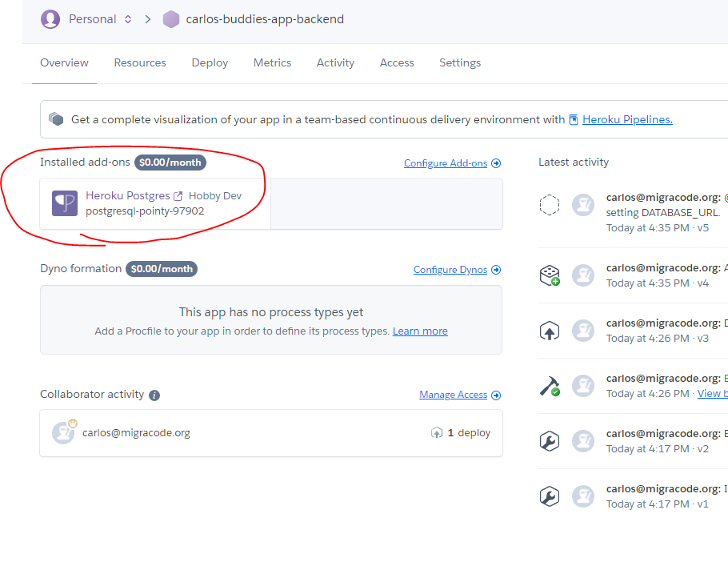728x574 pixels.
Task: Click the user avatar in v4 activity row
Action: [x=583, y=275]
